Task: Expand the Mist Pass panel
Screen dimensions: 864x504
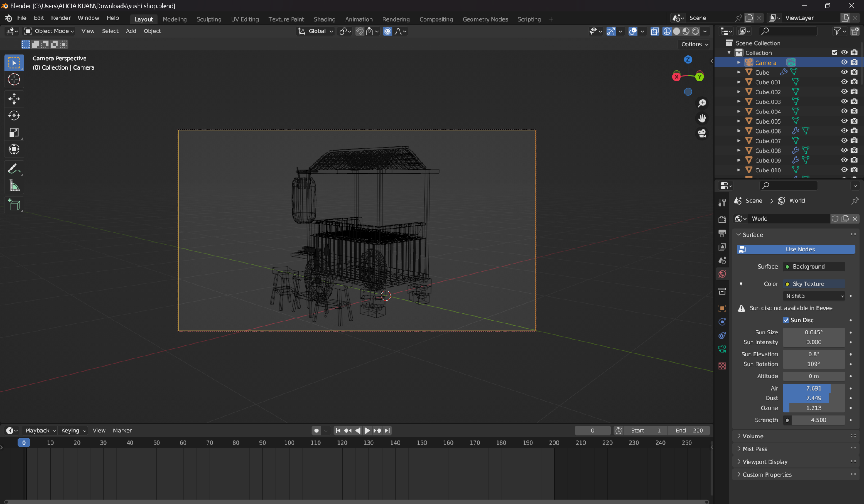Action: pyautogui.click(x=755, y=449)
